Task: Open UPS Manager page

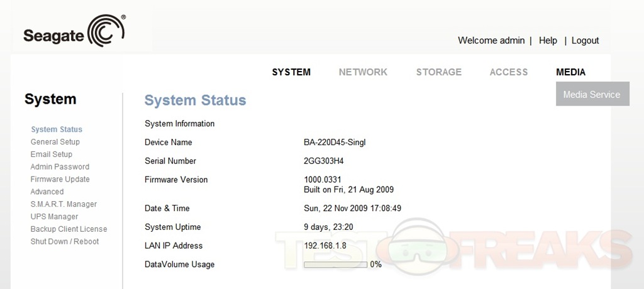Action: tap(54, 217)
